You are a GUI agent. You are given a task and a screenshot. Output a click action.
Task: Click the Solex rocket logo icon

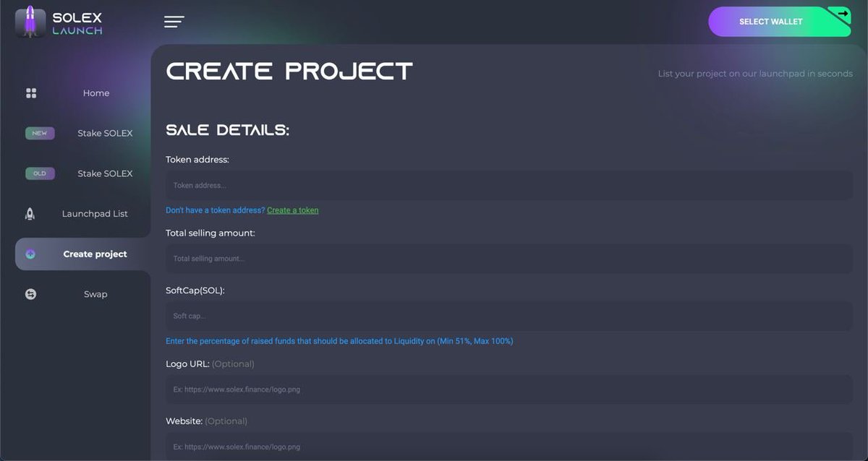[30, 22]
